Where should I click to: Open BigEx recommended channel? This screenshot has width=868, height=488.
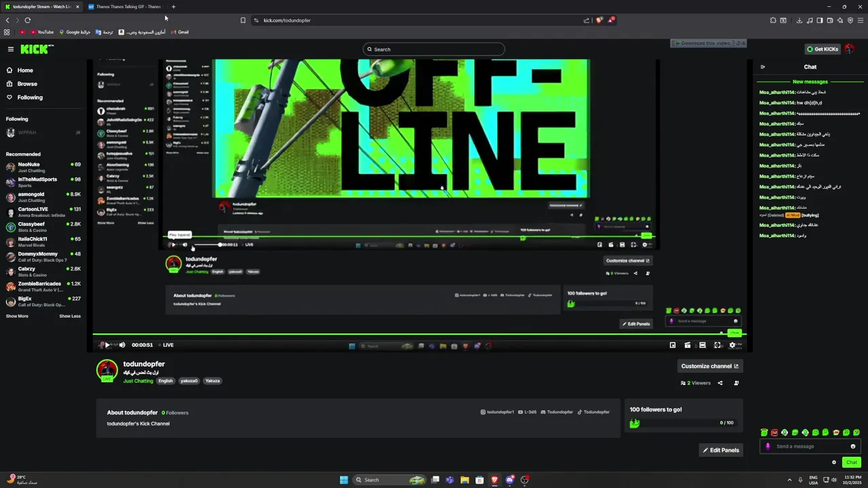pyautogui.click(x=43, y=301)
